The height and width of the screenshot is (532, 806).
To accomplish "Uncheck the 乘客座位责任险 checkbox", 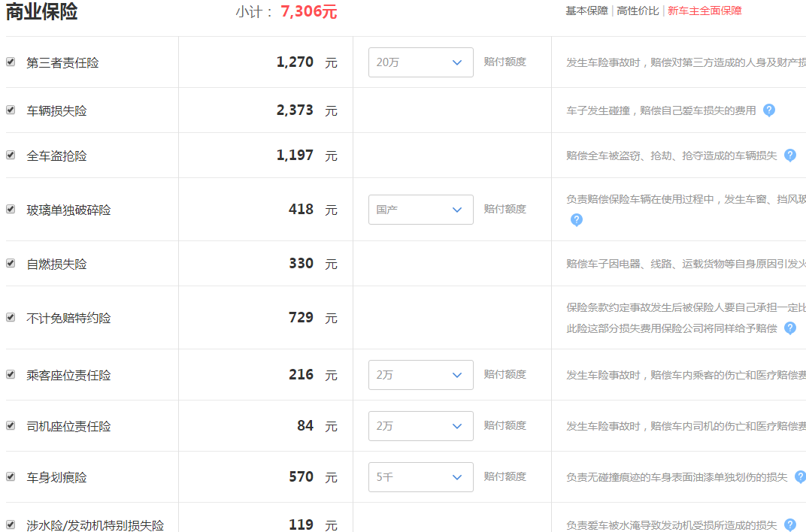I will click(11, 374).
